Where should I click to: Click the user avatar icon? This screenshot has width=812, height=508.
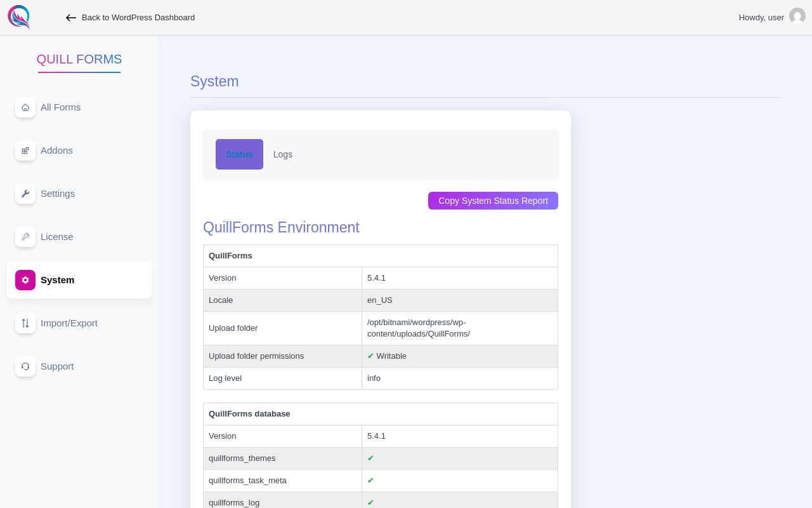(797, 17)
